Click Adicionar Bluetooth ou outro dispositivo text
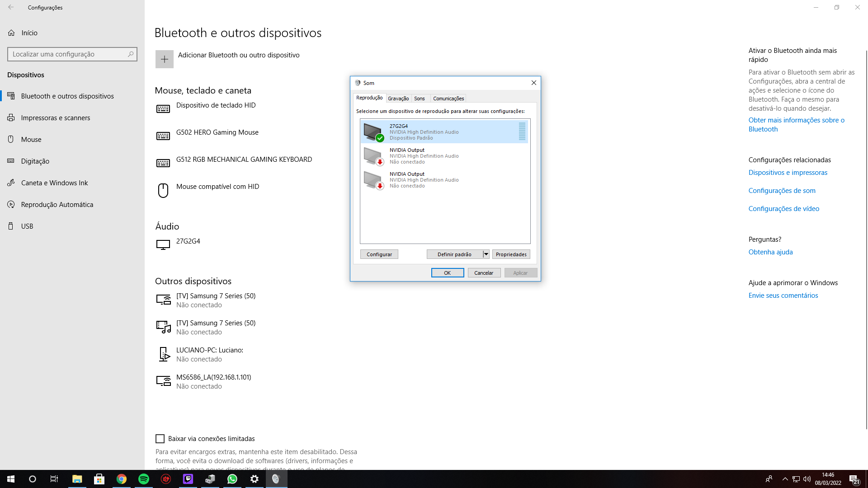The image size is (868, 488). pos(239,55)
